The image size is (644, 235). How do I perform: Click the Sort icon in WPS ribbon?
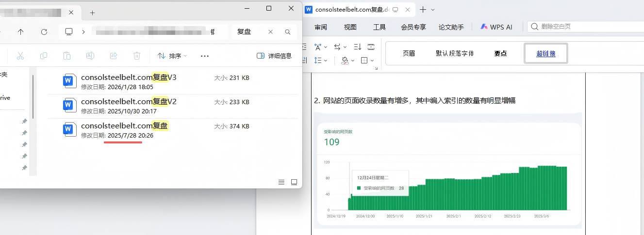[x=358, y=47]
